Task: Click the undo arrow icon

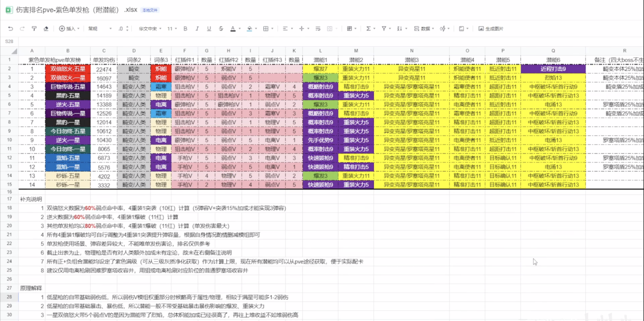Action: pos(10,29)
